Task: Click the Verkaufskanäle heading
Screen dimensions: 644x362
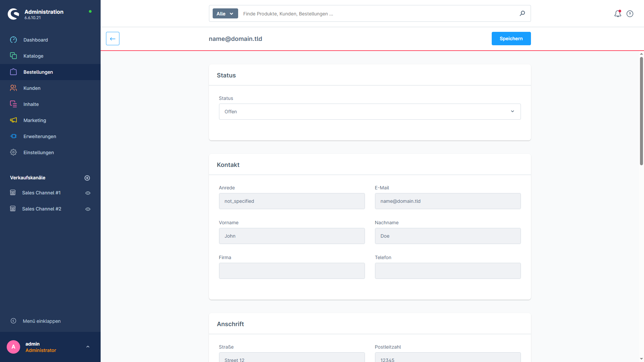Action: (x=28, y=178)
